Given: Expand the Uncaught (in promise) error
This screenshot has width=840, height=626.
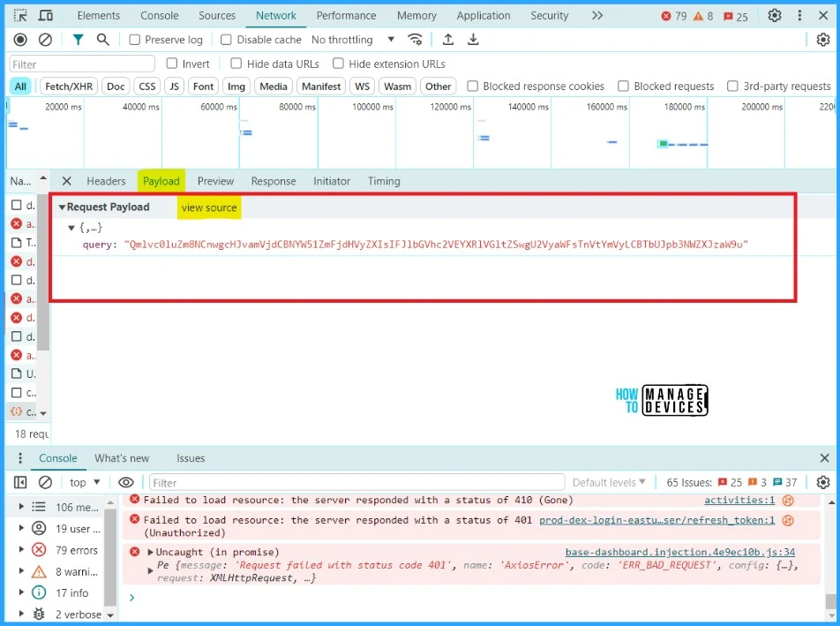Looking at the screenshot, I should coord(151,552).
